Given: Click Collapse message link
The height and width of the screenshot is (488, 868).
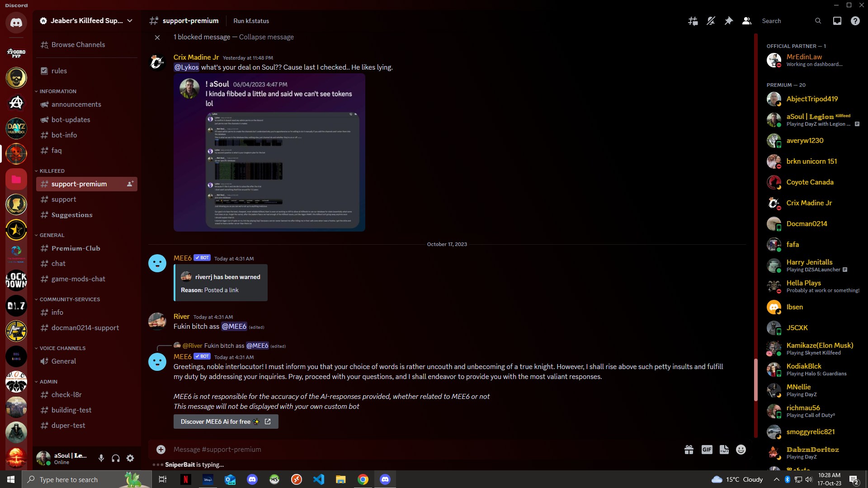Looking at the screenshot, I should click(x=266, y=37).
